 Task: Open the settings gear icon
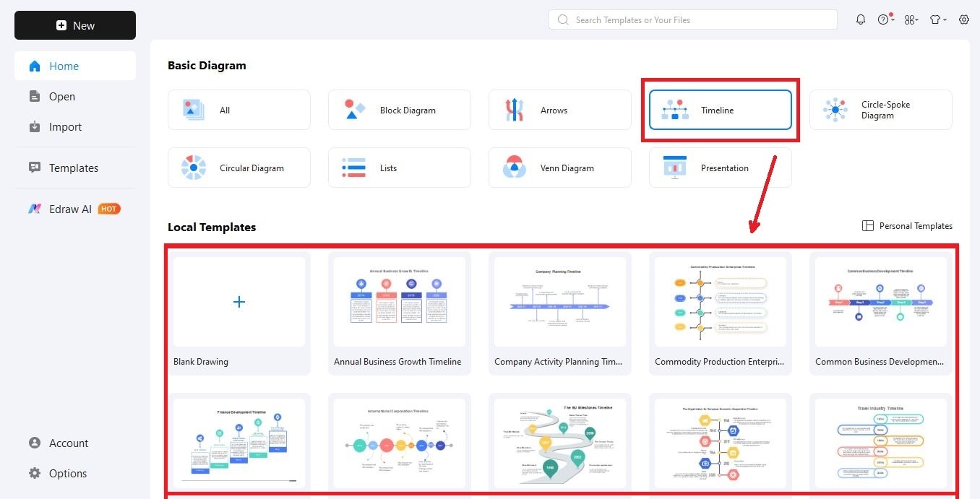[964, 19]
